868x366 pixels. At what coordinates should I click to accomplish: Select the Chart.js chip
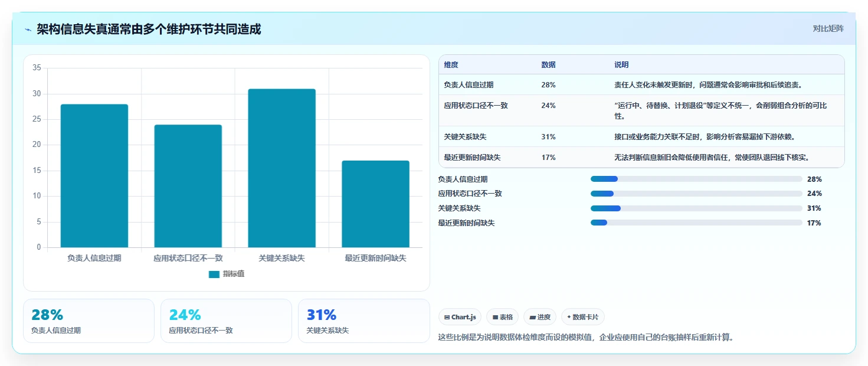(x=460, y=317)
